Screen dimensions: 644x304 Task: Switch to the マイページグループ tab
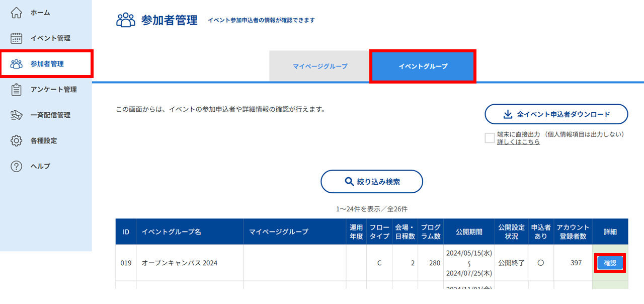[320, 66]
